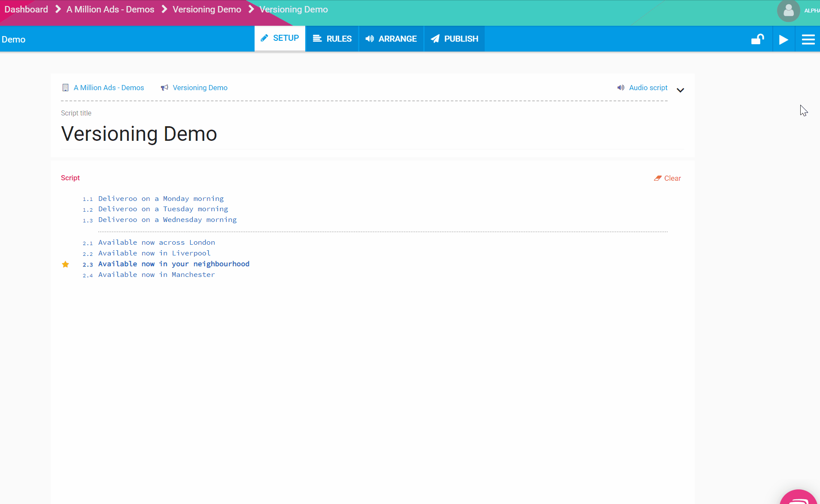Clear the script with Clear button
The height and width of the screenshot is (504, 820).
(x=668, y=178)
